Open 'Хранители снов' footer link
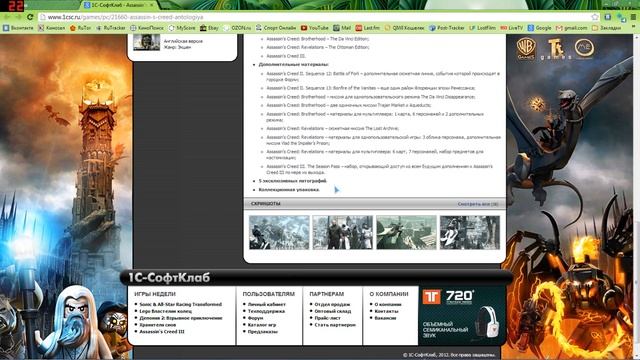The width and height of the screenshot is (640, 360). (x=158, y=325)
